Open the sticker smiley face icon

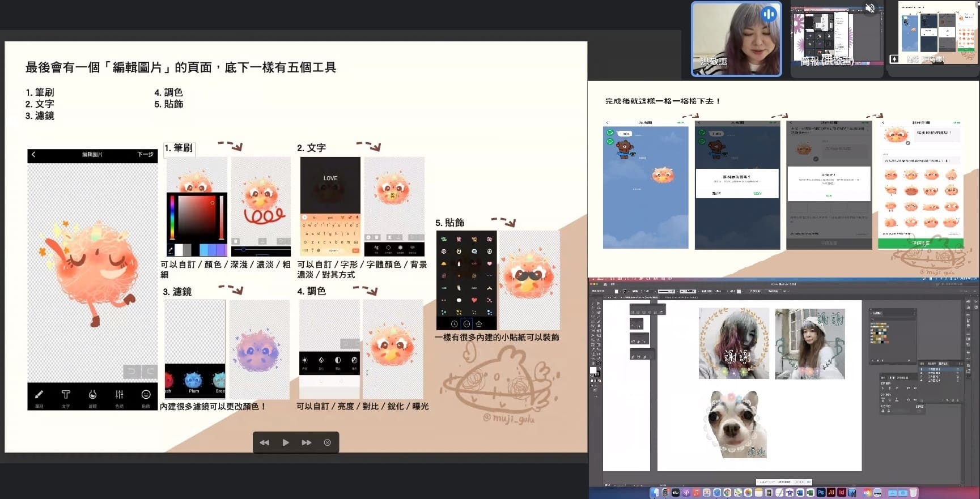(146, 395)
